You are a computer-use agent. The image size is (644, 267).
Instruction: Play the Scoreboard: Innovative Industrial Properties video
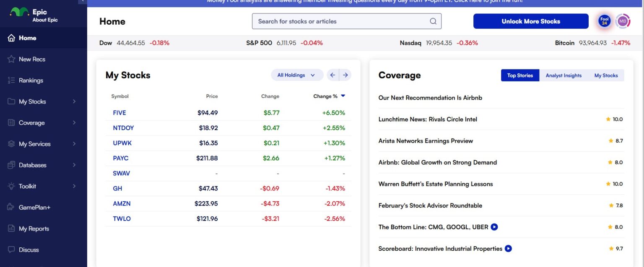pyautogui.click(x=508, y=248)
